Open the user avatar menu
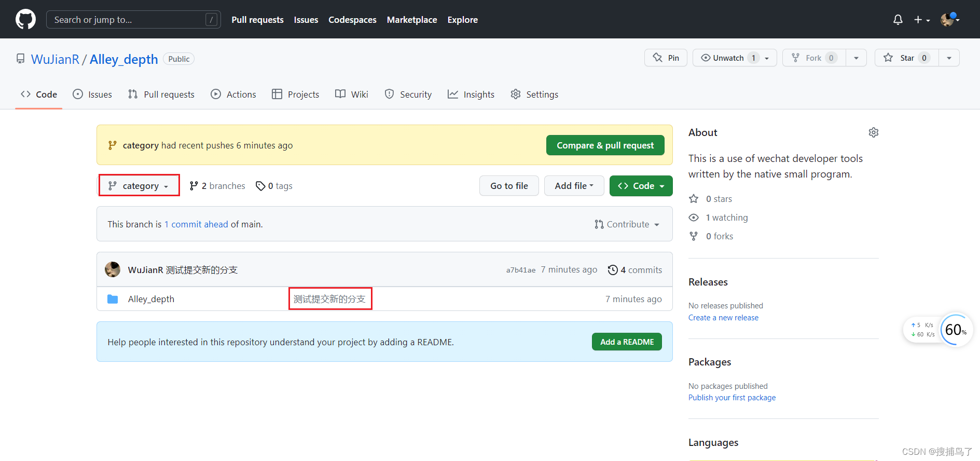Image resolution: width=980 pixels, height=461 pixels. [x=950, y=19]
